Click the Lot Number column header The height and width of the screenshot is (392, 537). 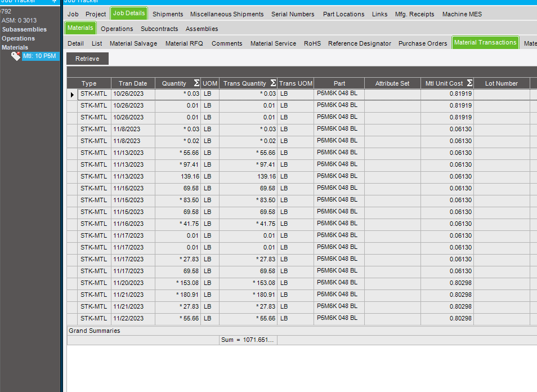pyautogui.click(x=502, y=83)
